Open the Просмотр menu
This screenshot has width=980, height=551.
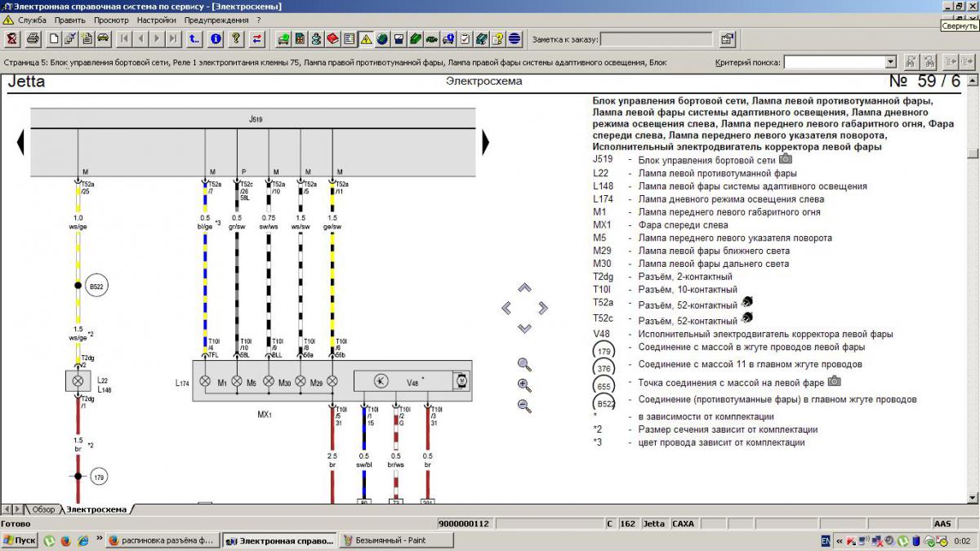click(111, 20)
